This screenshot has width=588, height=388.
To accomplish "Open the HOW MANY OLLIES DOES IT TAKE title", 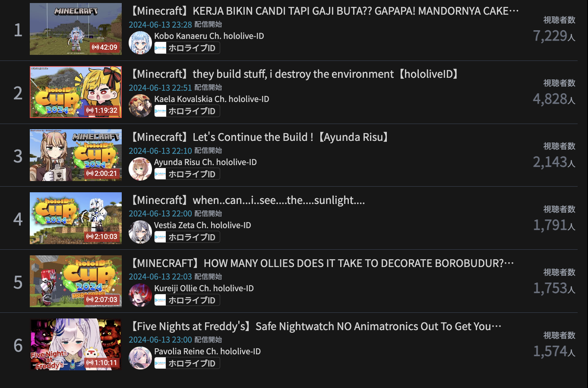I will 322,264.
